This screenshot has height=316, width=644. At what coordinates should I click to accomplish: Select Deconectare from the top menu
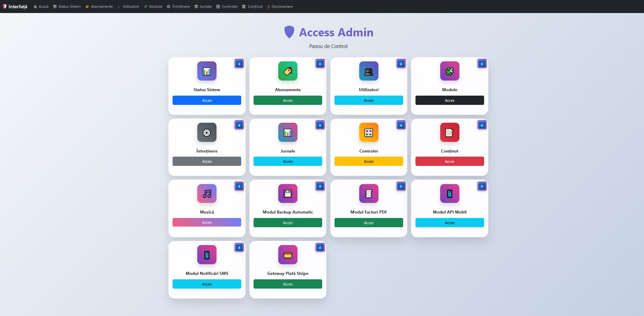tap(280, 6)
